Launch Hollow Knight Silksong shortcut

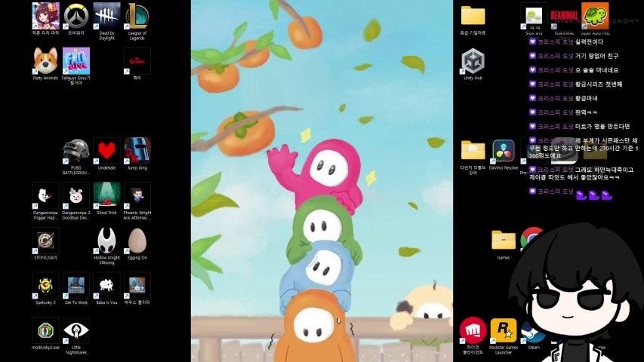[106, 241]
